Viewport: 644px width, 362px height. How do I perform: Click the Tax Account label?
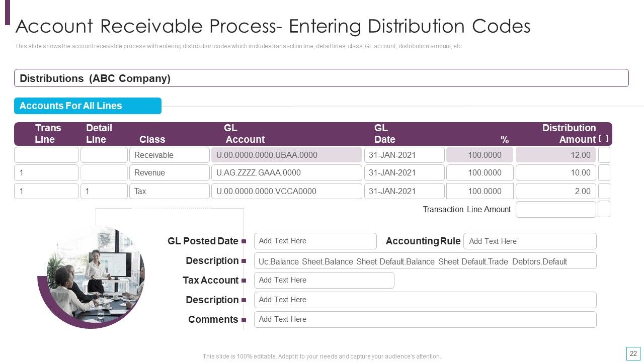point(210,280)
